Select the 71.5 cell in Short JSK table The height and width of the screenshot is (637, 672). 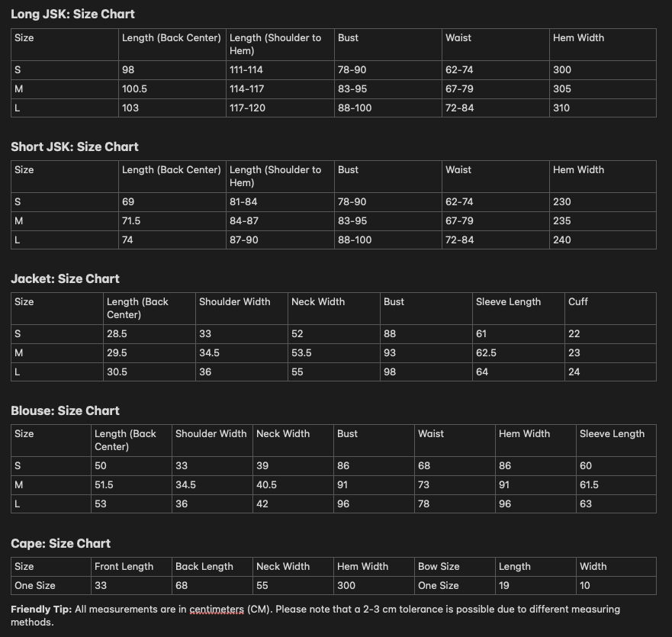click(131, 220)
